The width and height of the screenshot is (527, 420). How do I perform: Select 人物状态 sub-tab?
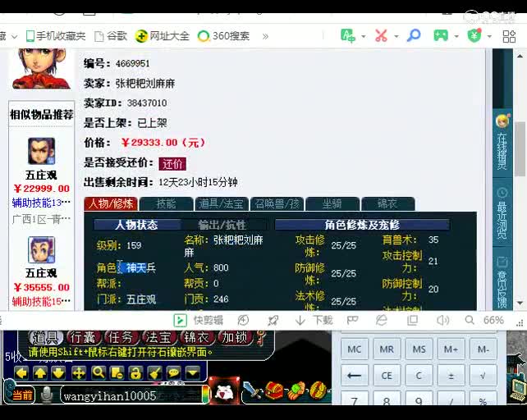(x=136, y=225)
